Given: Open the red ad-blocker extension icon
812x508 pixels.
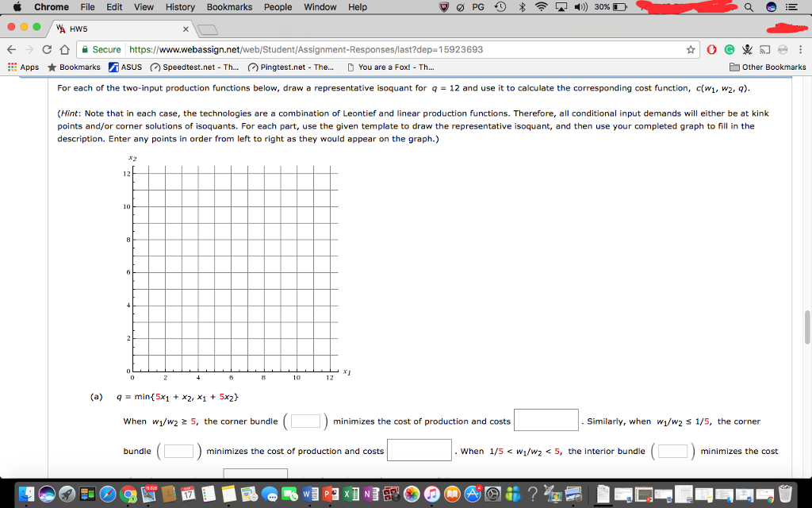Looking at the screenshot, I should [711, 50].
